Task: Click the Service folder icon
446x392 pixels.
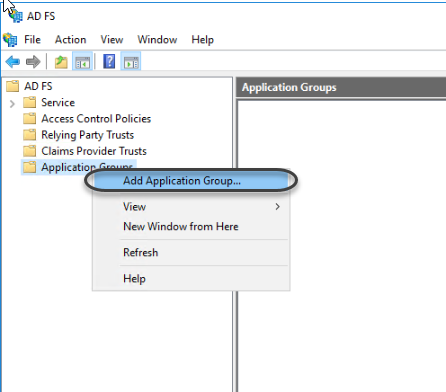Action: coord(30,102)
